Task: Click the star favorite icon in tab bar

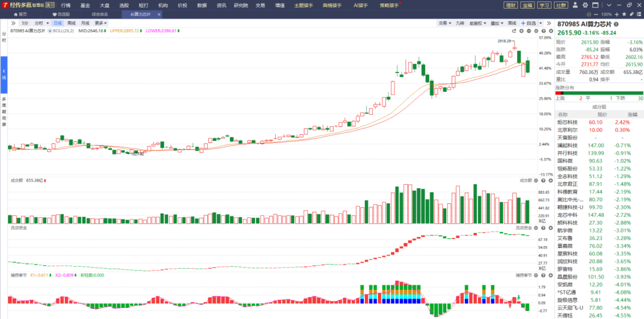Action: click(x=624, y=14)
